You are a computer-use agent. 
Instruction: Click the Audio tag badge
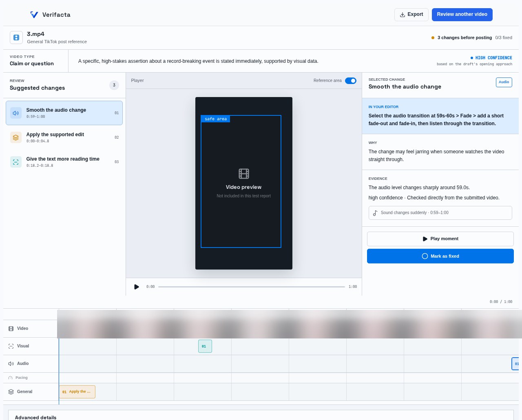(x=504, y=82)
